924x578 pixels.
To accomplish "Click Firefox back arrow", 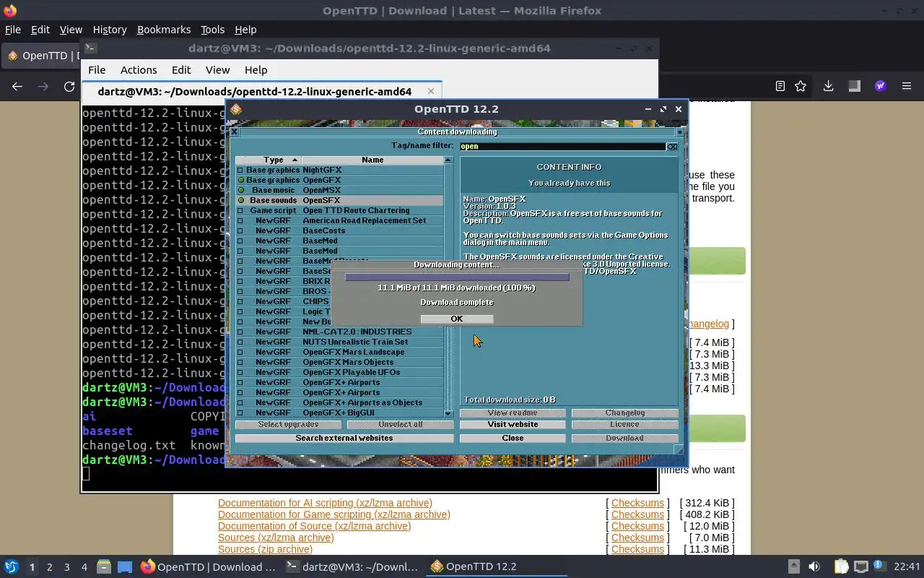I will [17, 86].
